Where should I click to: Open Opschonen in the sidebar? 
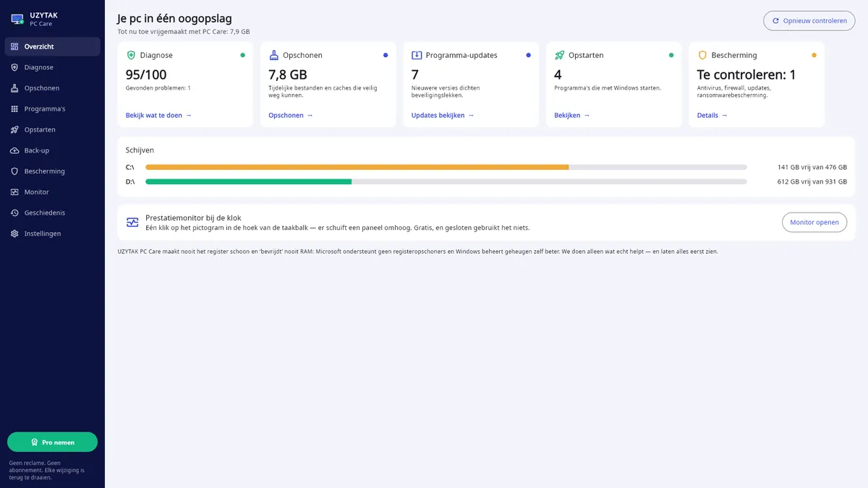52,88
